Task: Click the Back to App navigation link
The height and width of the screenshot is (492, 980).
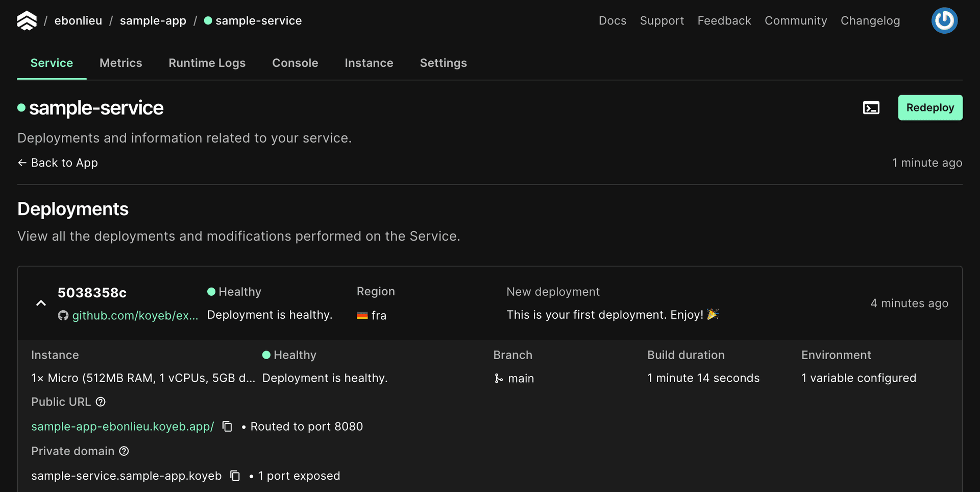Action: (x=57, y=162)
